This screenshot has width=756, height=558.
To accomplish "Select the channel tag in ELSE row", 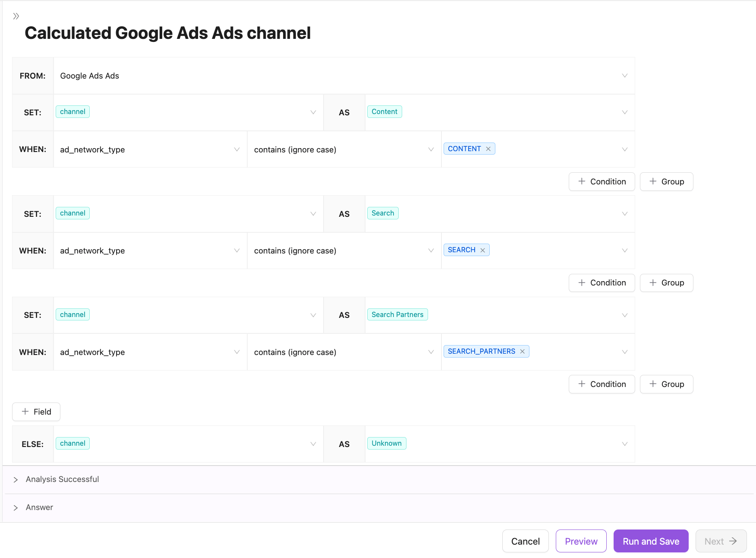I will tap(72, 443).
